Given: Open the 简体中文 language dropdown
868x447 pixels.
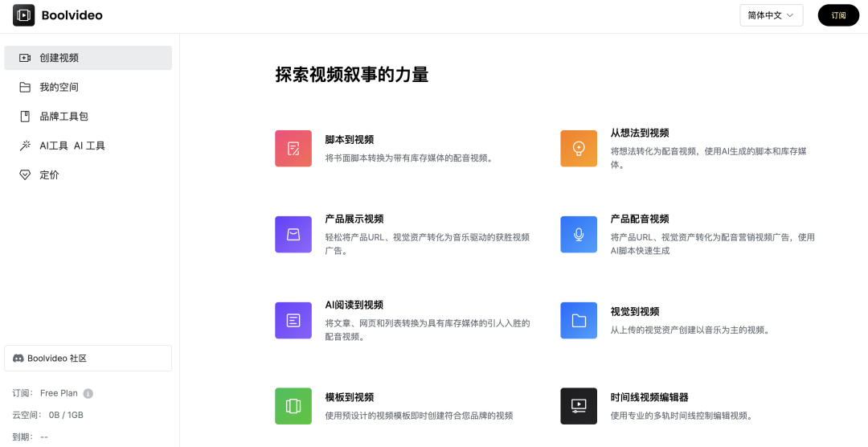Looking at the screenshot, I should click(771, 15).
